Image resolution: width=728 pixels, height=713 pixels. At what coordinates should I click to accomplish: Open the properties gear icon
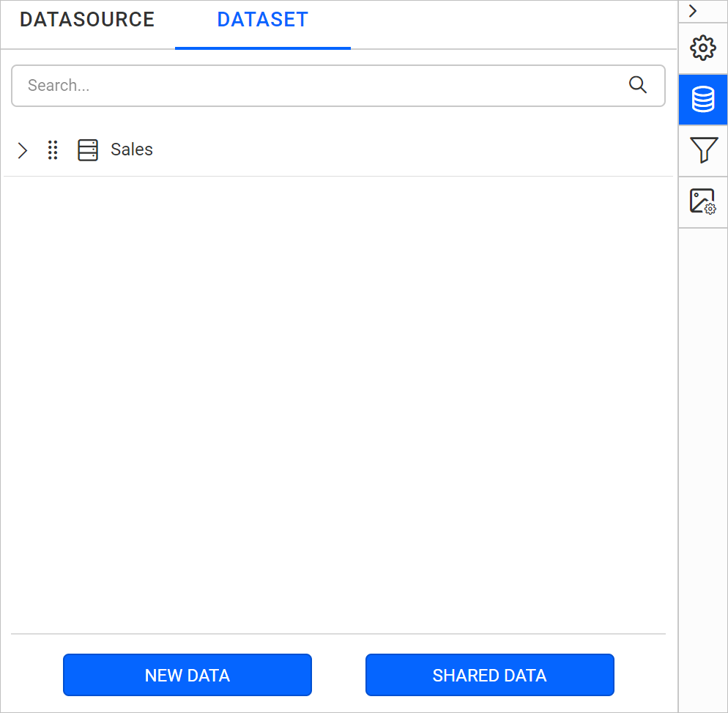click(703, 48)
